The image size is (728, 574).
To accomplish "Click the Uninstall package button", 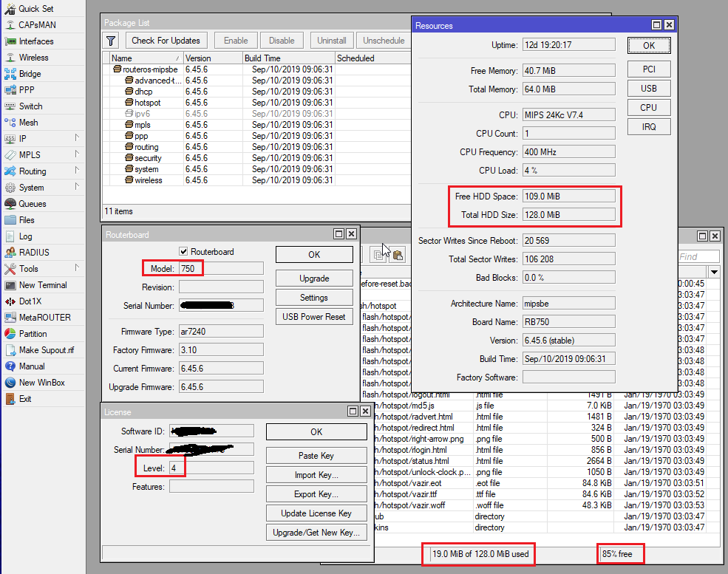I will point(332,41).
